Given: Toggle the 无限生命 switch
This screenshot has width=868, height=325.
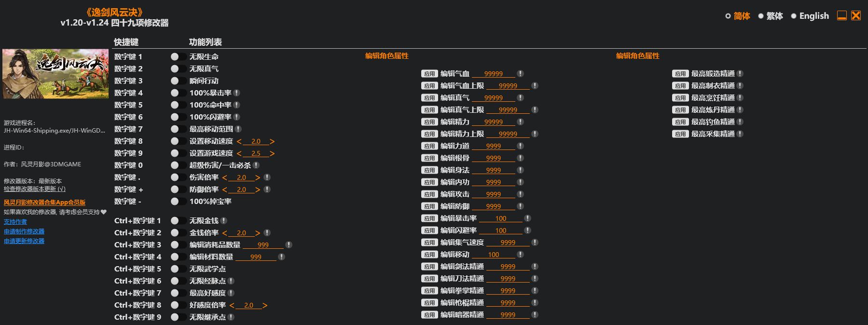Looking at the screenshot, I should pos(178,56).
